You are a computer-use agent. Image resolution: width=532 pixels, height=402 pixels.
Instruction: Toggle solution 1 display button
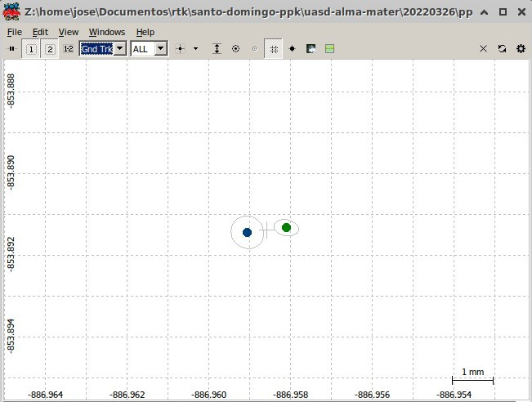pyautogui.click(x=31, y=49)
